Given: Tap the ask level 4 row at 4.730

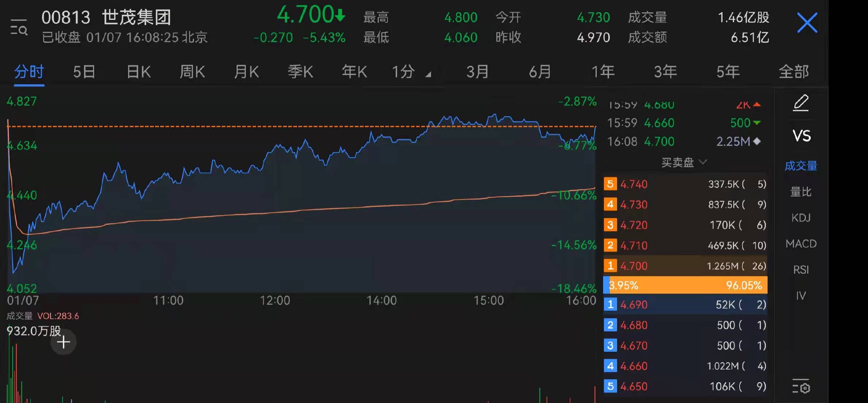Looking at the screenshot, I should pyautogui.click(x=685, y=204).
